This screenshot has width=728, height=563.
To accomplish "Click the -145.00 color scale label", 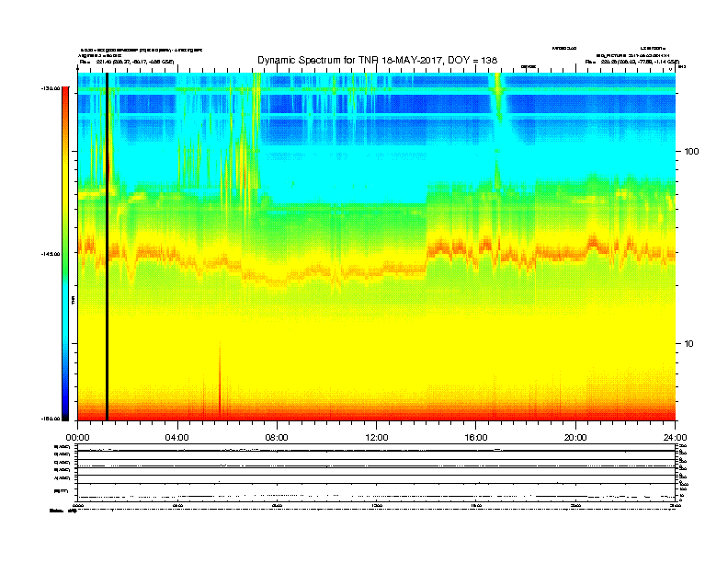I will pyautogui.click(x=51, y=254).
